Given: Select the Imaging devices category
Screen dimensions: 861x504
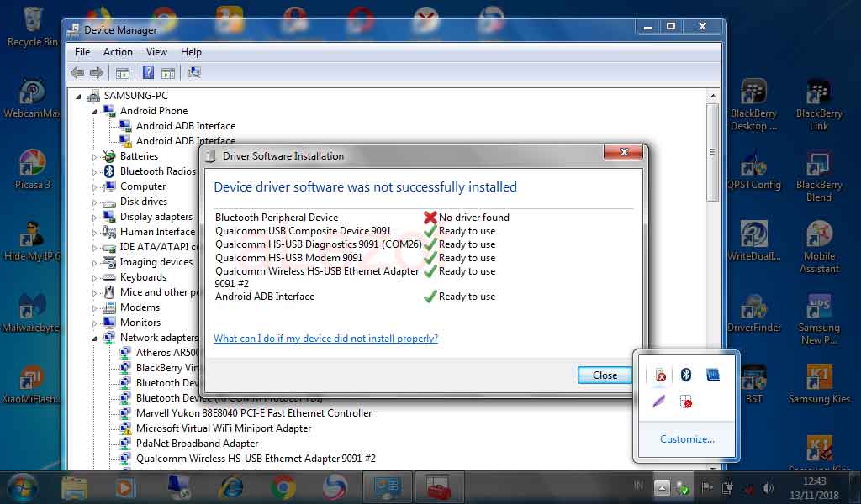Looking at the screenshot, I should pos(156,262).
